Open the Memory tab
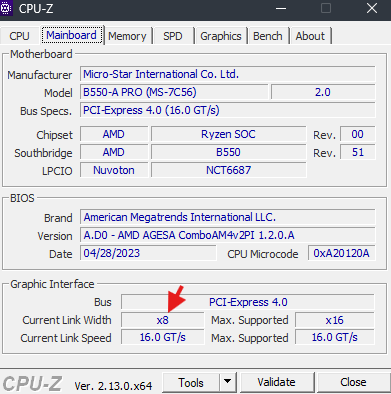 coord(127,36)
